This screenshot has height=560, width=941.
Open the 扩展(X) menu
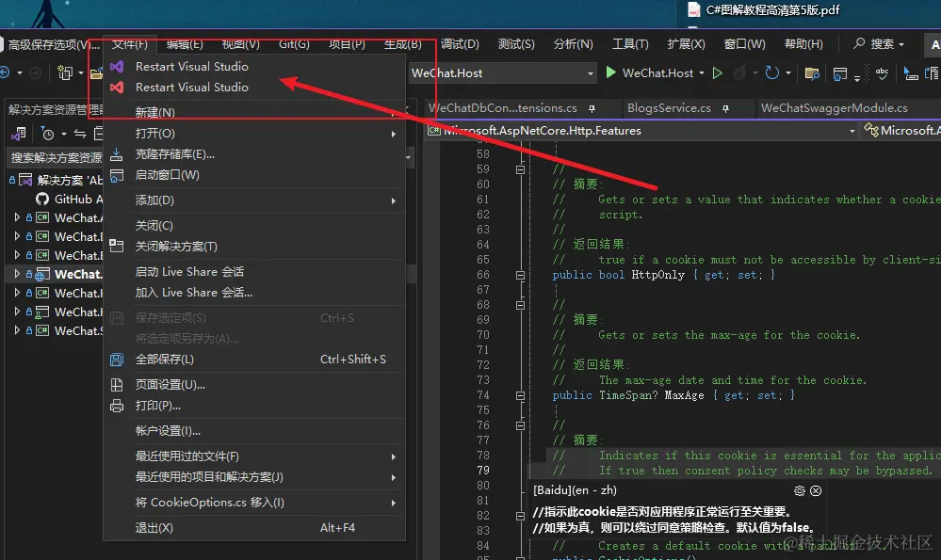pyautogui.click(x=686, y=44)
